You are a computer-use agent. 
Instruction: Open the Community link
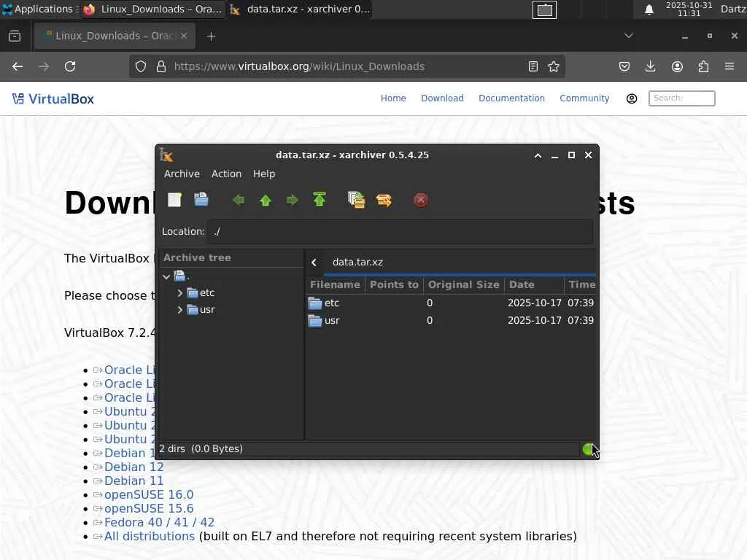coord(584,98)
